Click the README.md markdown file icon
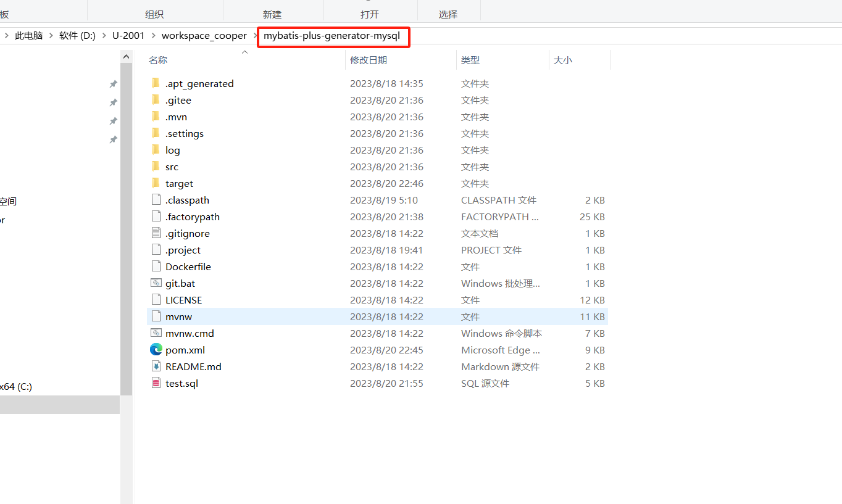 [x=156, y=366]
